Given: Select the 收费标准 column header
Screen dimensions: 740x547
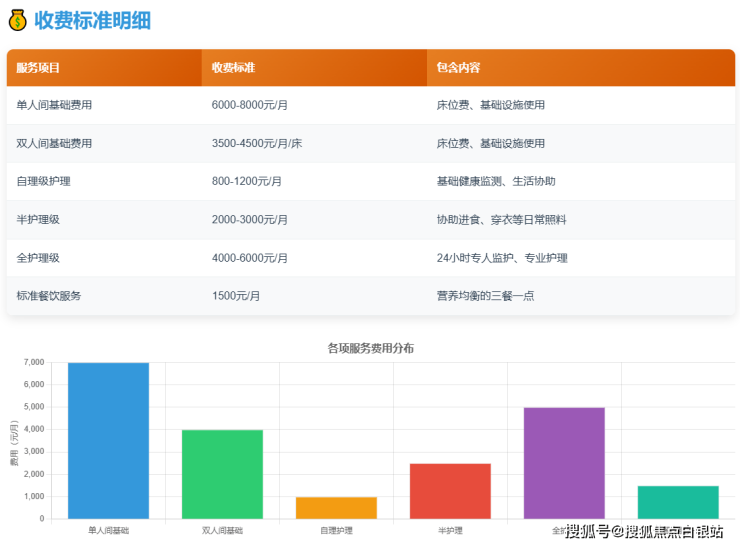Looking at the screenshot, I should coord(233,68).
